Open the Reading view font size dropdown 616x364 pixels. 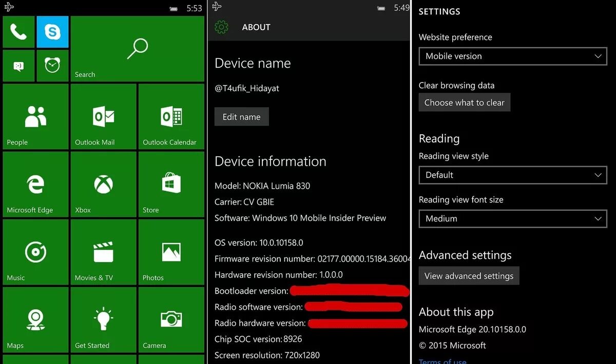[x=513, y=218]
